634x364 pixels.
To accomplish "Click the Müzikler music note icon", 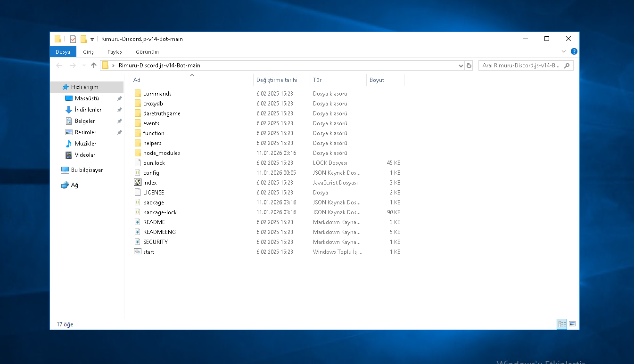I will click(x=69, y=144).
